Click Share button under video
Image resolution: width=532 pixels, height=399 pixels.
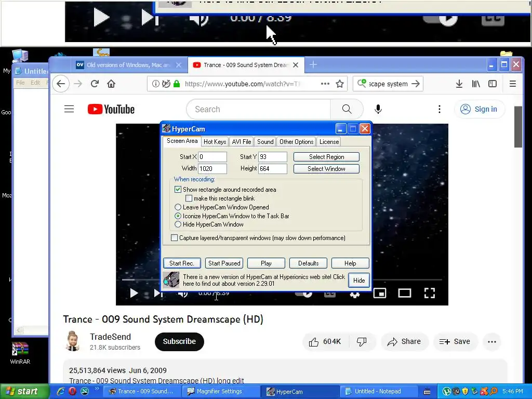tap(404, 342)
